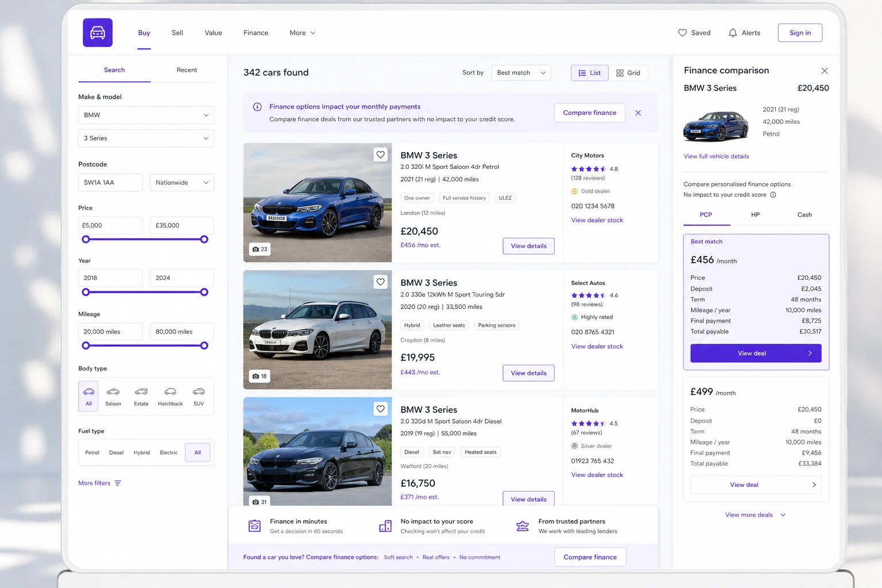Dismiss the finance options banner

[638, 113]
